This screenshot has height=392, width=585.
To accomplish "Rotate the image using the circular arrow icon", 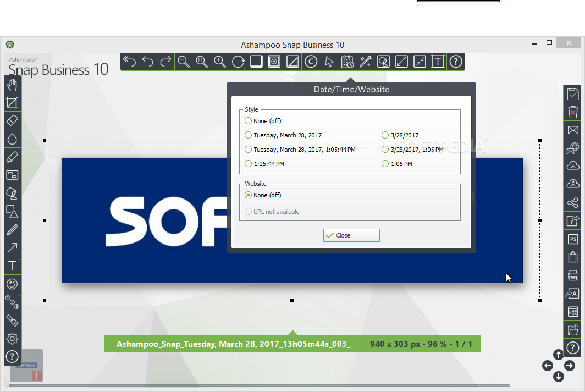I will coord(238,62).
